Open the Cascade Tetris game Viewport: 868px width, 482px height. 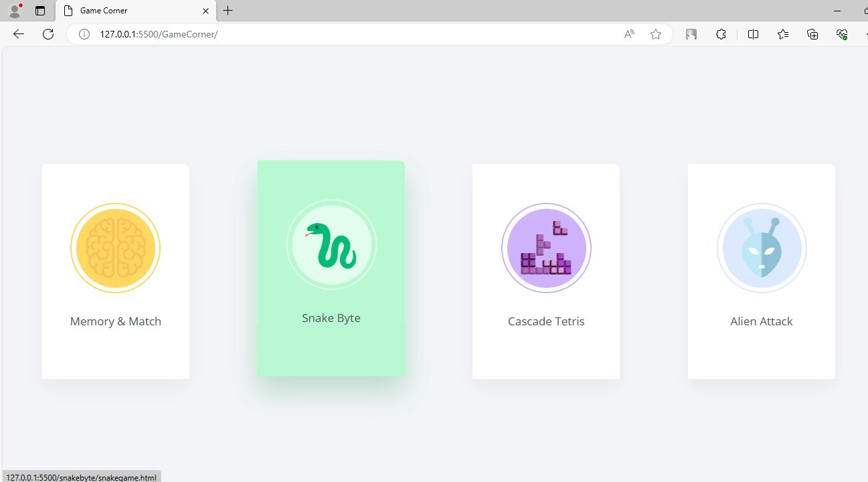click(546, 270)
